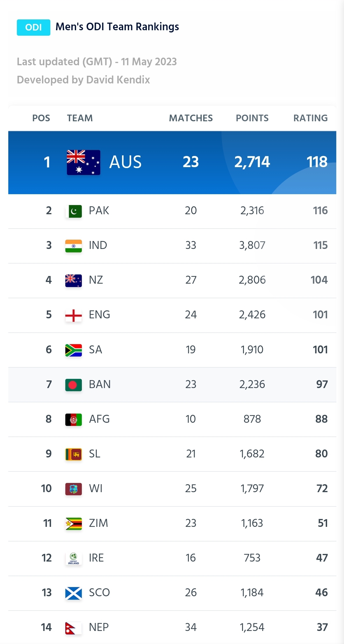Click the Pakistan flag icon
This screenshot has height=644, width=344.
click(74, 211)
